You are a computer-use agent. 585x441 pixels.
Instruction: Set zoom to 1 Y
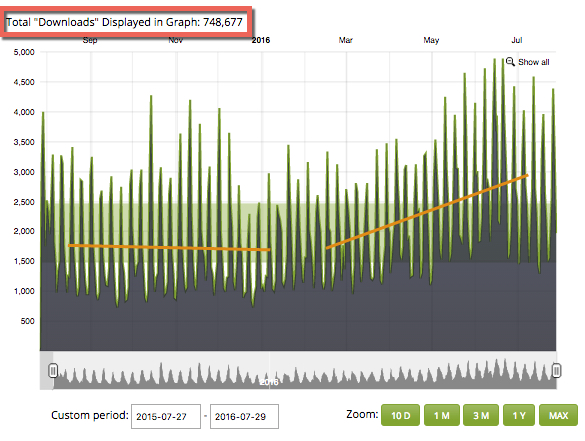(x=519, y=415)
